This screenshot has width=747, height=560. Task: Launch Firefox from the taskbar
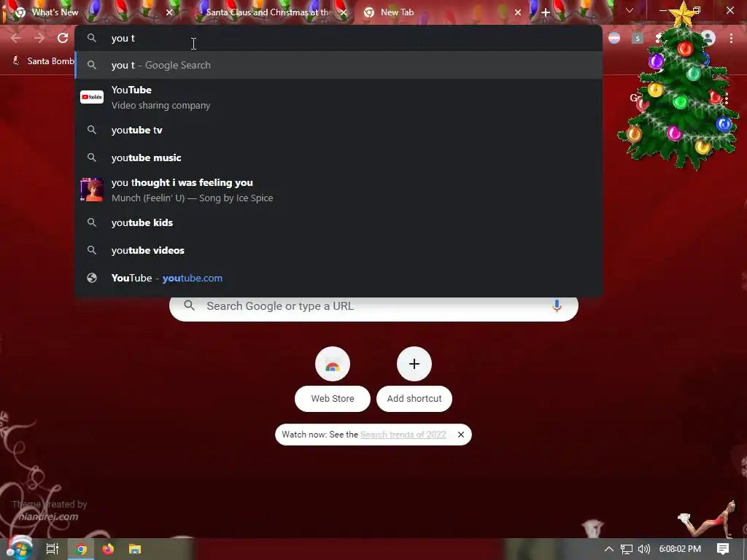tap(108, 549)
